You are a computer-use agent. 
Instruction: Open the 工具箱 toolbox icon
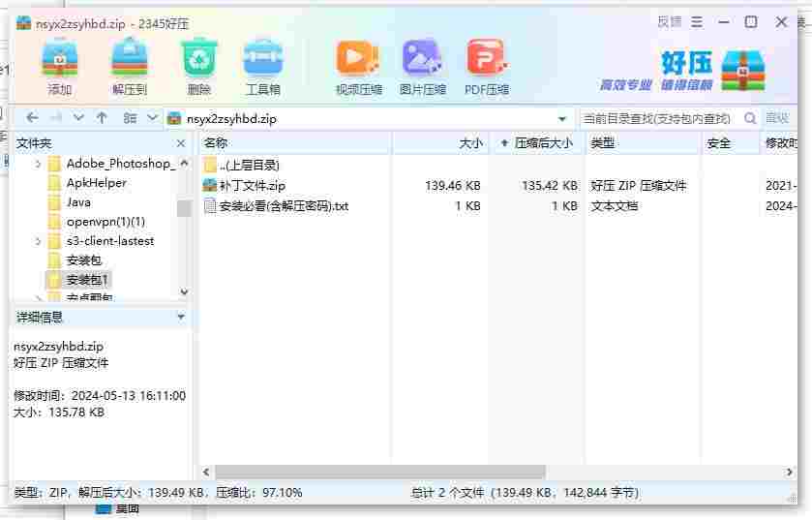point(263,68)
